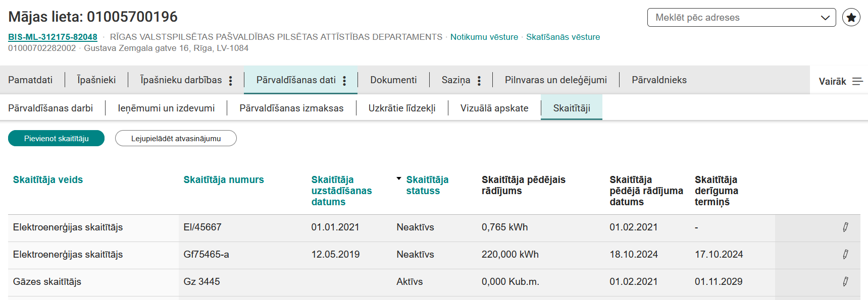The width and height of the screenshot is (868, 300).
Task: Click the Mājas lieta: 01005700196 heading
Action: (x=93, y=17)
